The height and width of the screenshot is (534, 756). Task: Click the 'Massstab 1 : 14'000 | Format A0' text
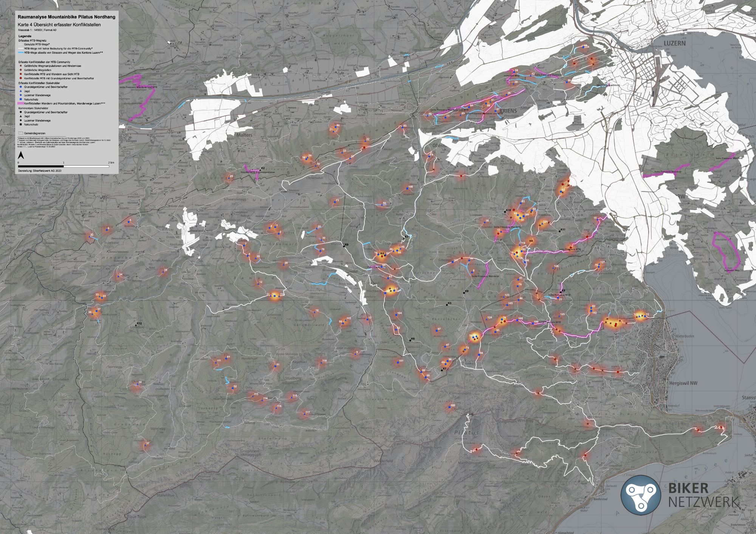(x=37, y=30)
